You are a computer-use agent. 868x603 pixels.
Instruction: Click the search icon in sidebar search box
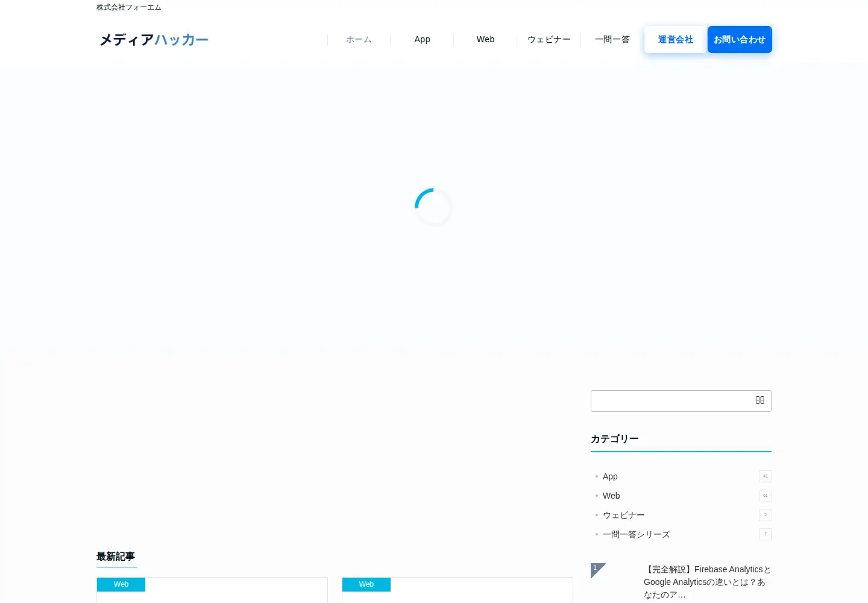click(x=759, y=400)
